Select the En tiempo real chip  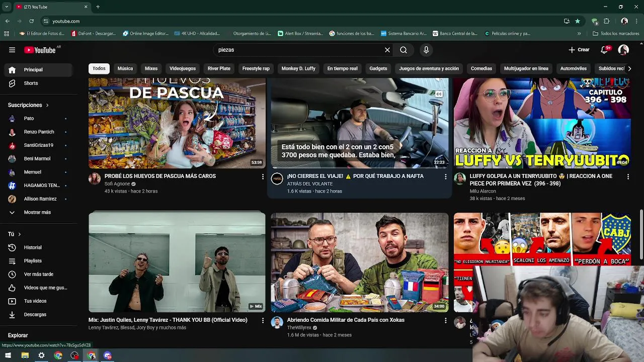343,68
